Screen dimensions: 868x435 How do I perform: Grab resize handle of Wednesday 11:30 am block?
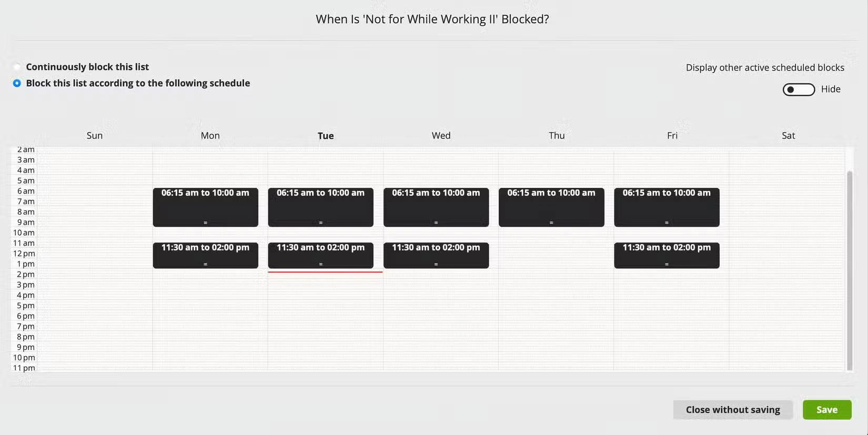(436, 265)
